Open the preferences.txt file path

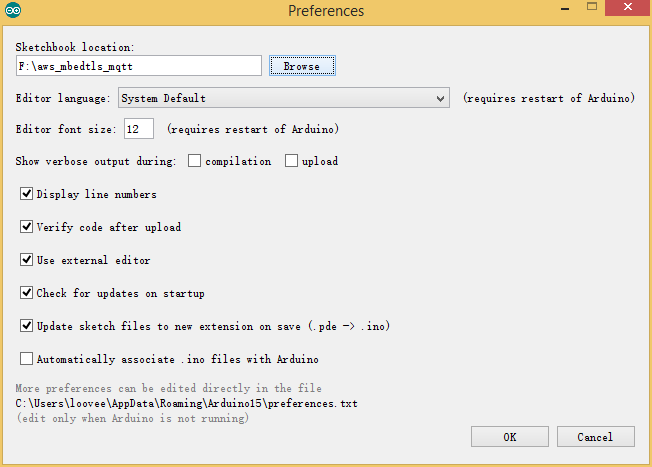pyautogui.click(x=187, y=403)
